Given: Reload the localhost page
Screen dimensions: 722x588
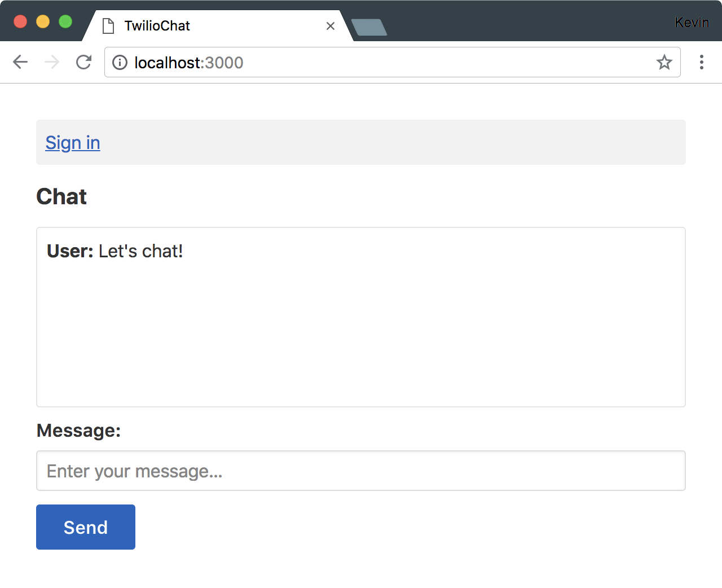Looking at the screenshot, I should pos(83,62).
